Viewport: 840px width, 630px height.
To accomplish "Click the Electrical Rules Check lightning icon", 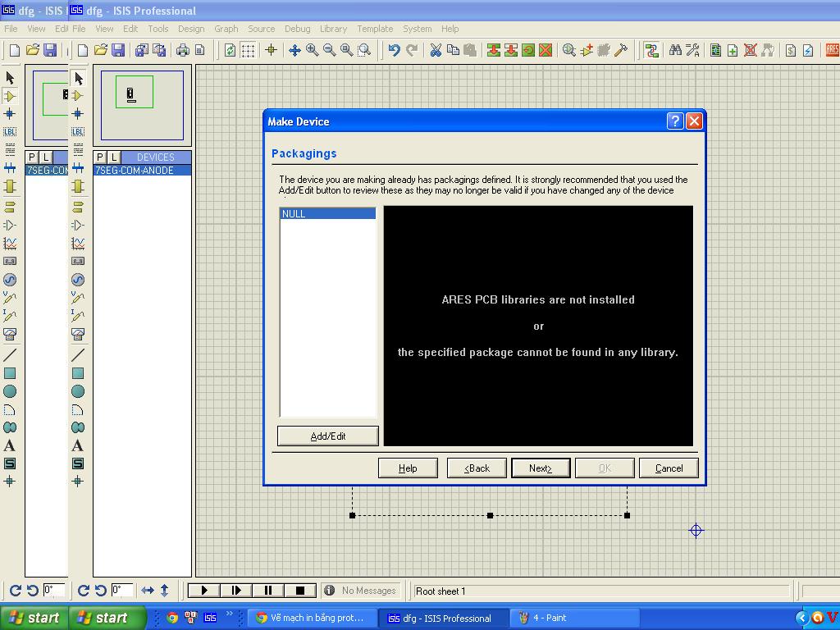I will click(808, 50).
